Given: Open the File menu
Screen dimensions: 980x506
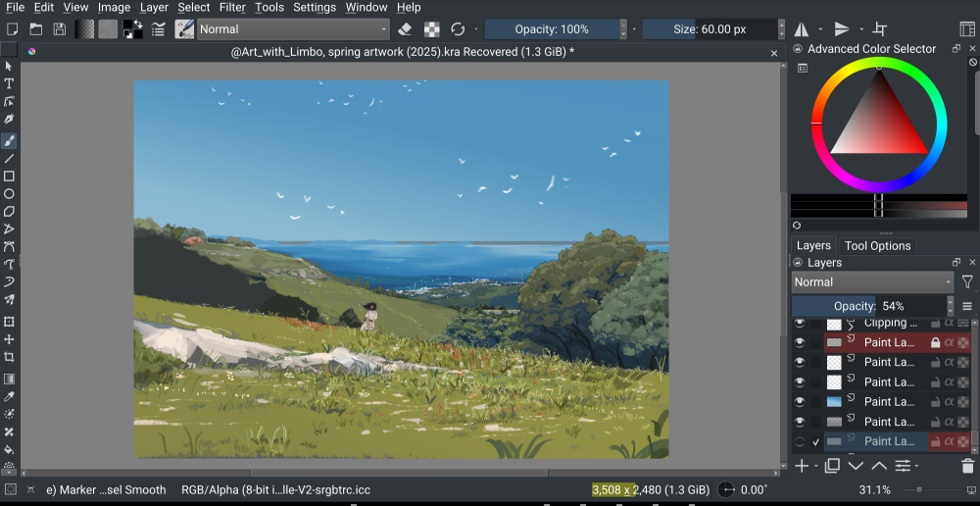Looking at the screenshot, I should tap(15, 8).
